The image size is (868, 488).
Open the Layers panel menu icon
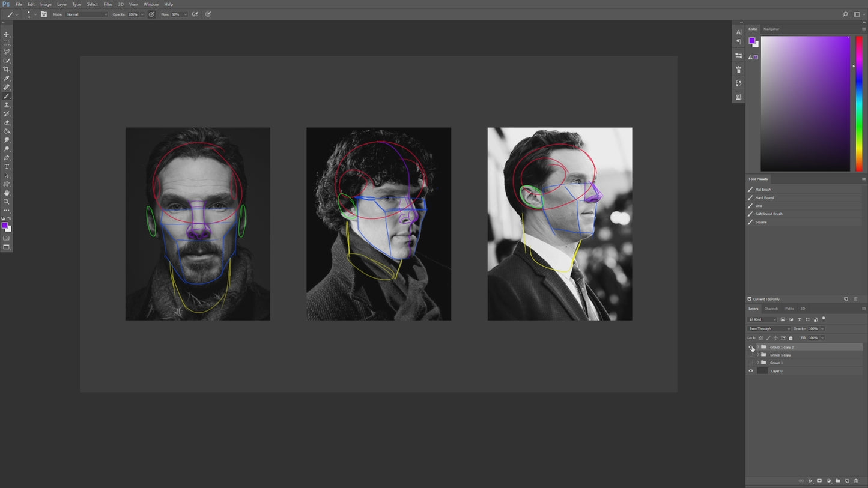click(863, 309)
